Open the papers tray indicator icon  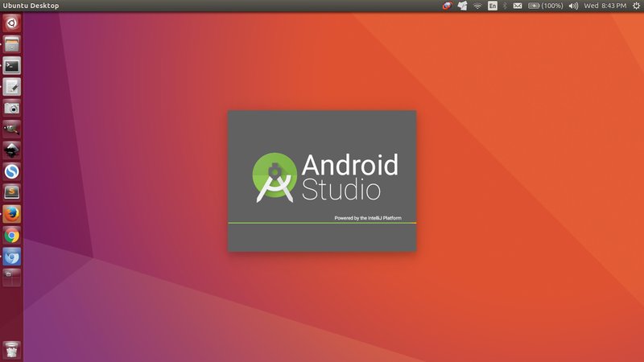462,6
